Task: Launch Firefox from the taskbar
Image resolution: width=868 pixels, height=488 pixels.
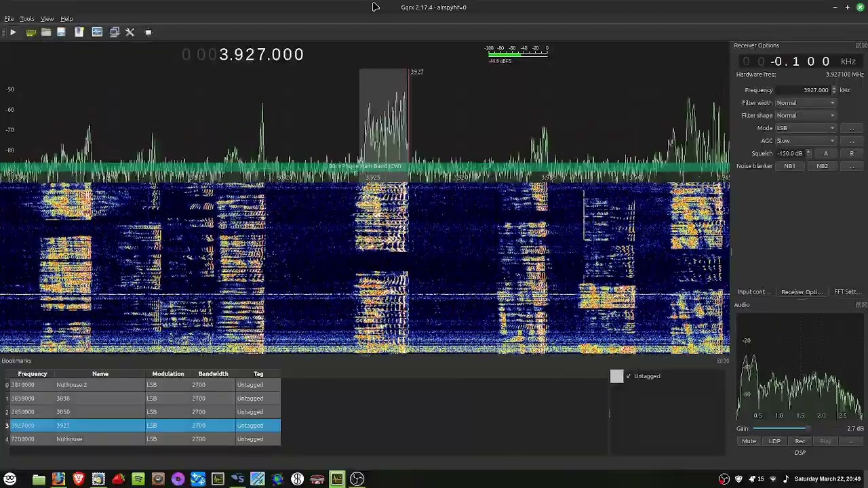Action: [58, 479]
